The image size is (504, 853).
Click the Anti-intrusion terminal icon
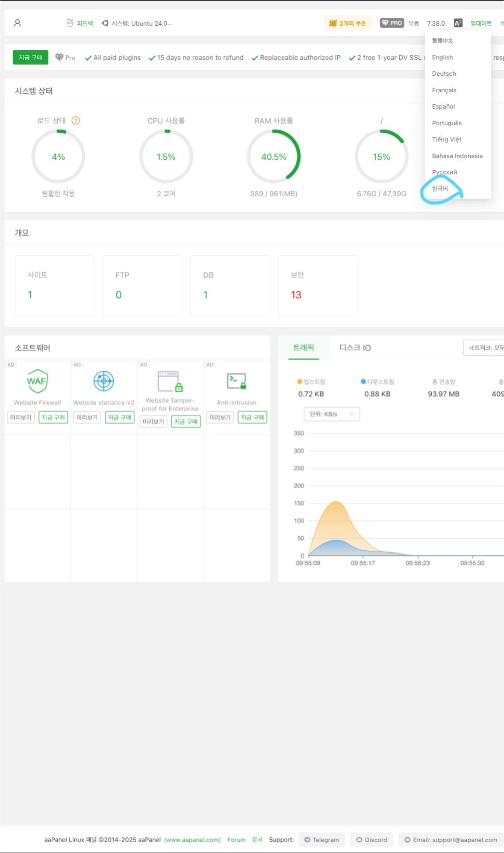(236, 381)
